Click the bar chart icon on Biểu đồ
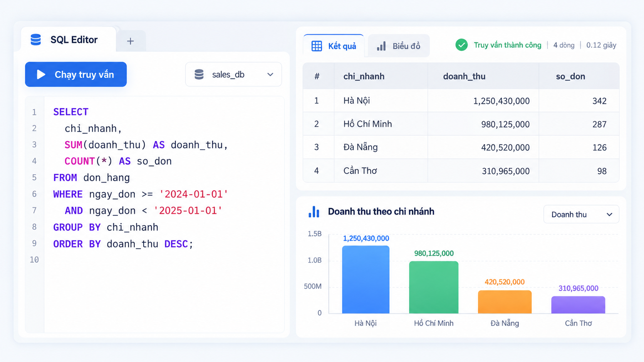 click(381, 46)
